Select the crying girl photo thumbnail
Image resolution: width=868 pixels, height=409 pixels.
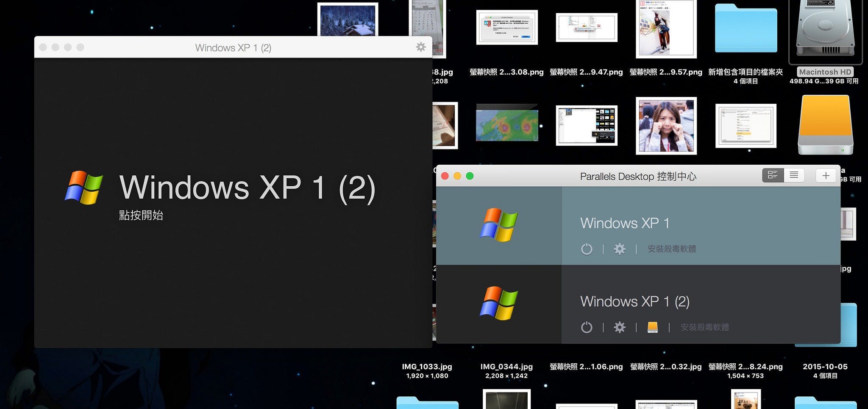coord(666,125)
